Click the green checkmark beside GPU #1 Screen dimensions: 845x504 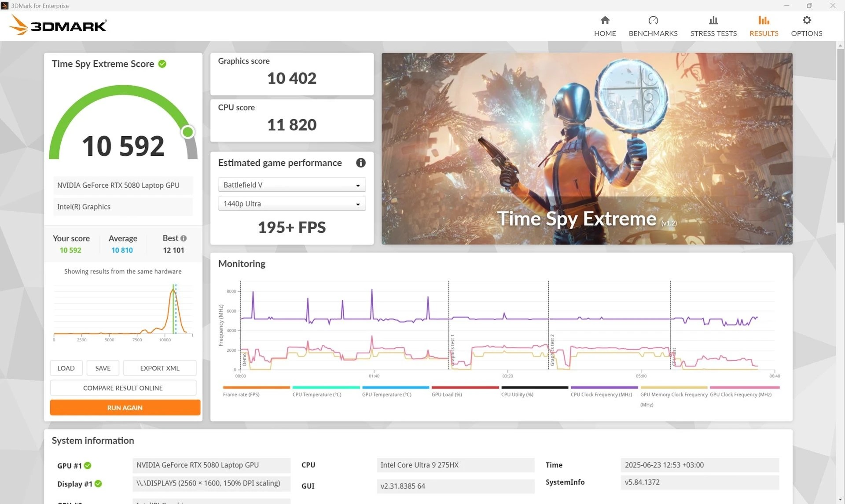[x=88, y=466]
